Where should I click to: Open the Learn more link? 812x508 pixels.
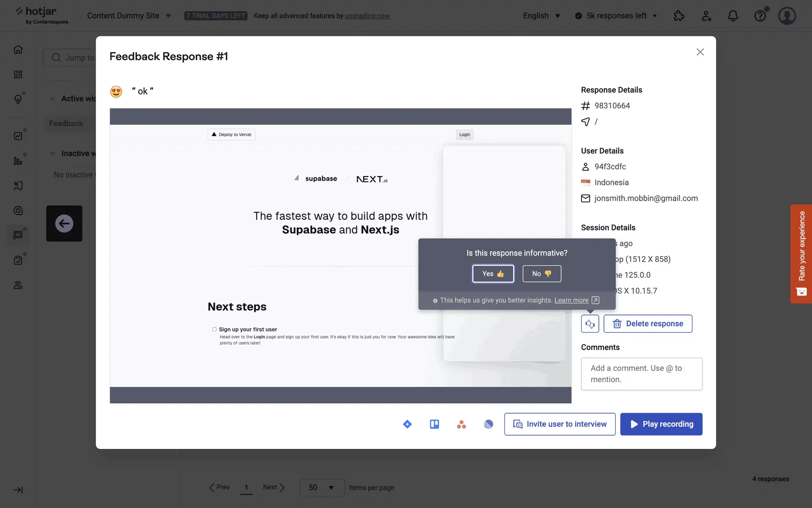[571, 300]
